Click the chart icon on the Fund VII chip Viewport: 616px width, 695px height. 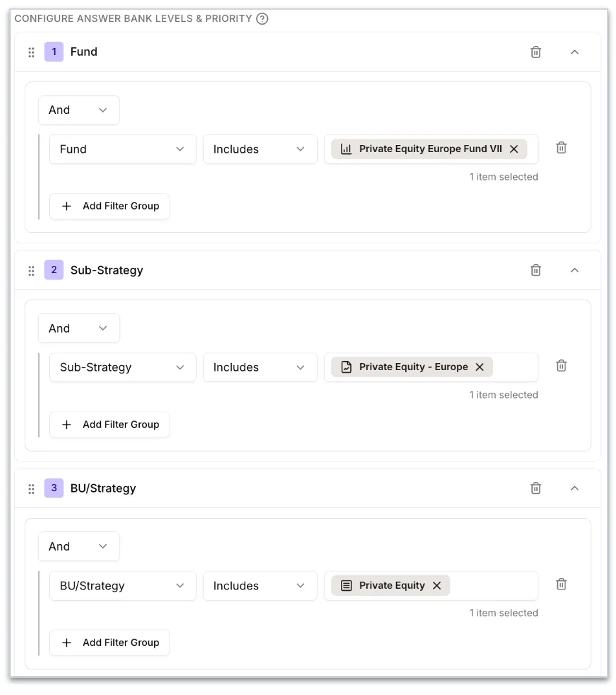point(346,149)
